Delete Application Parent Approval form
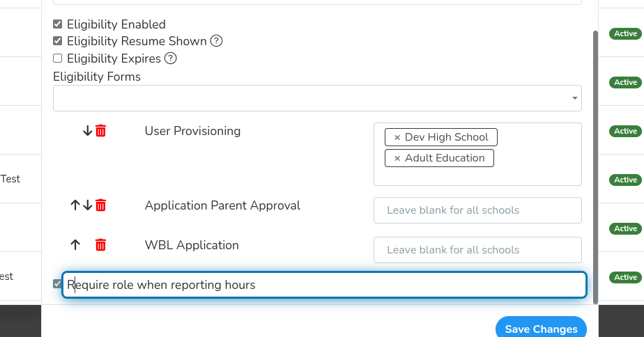The height and width of the screenshot is (337, 644). 100,205
